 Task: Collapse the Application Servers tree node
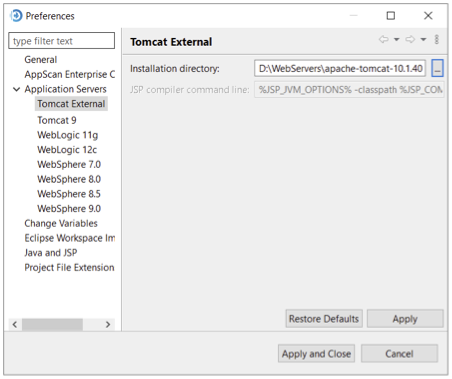(x=16, y=89)
